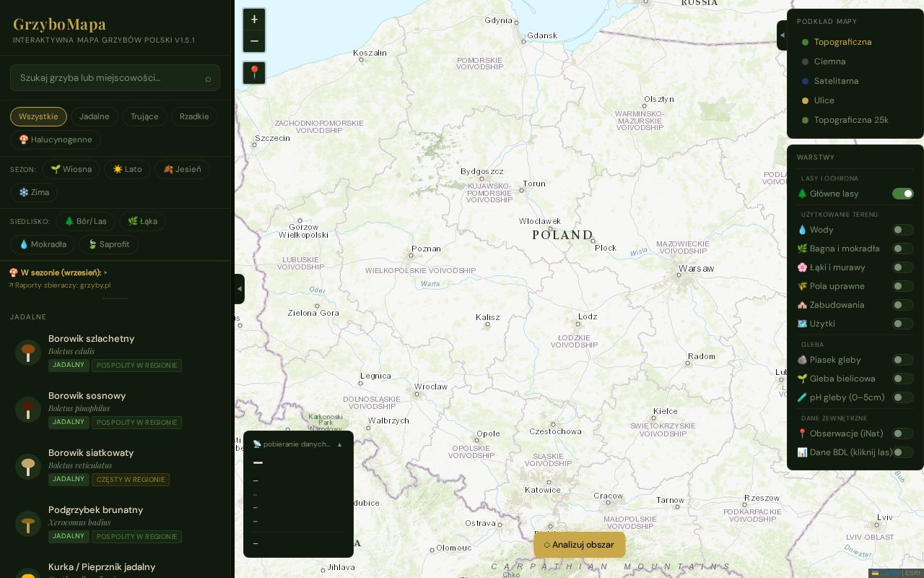The height and width of the screenshot is (578, 924).
Task: Zoom in the map with plus button
Action: coord(254,20)
